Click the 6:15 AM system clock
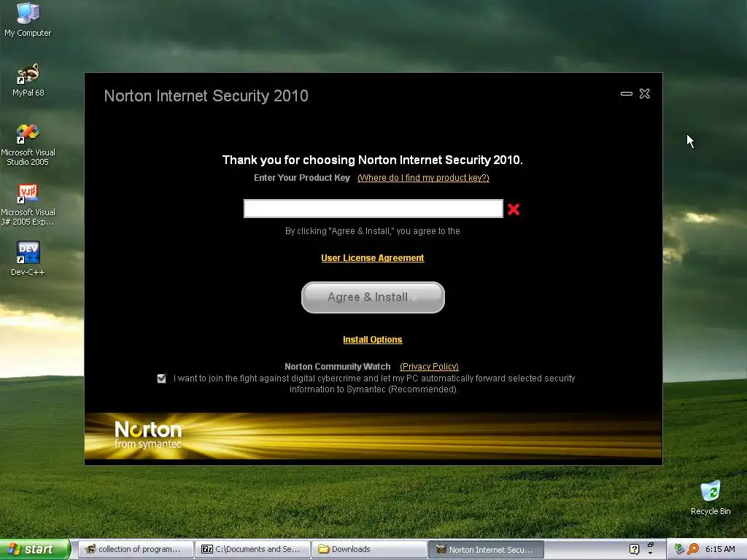Viewport: 747px width, 560px height. (x=720, y=549)
